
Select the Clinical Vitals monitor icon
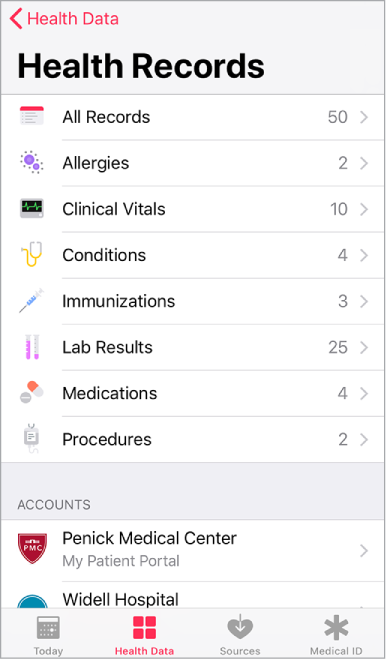32,208
